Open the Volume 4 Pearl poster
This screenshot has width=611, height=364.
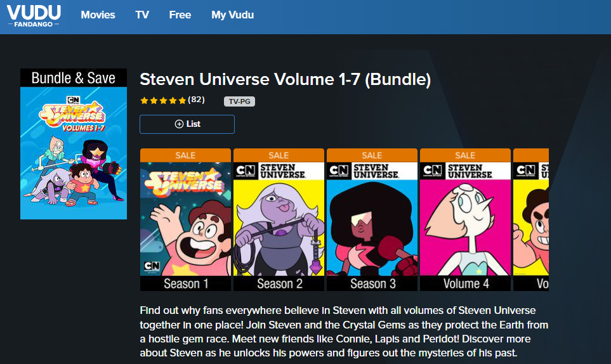coord(465,219)
